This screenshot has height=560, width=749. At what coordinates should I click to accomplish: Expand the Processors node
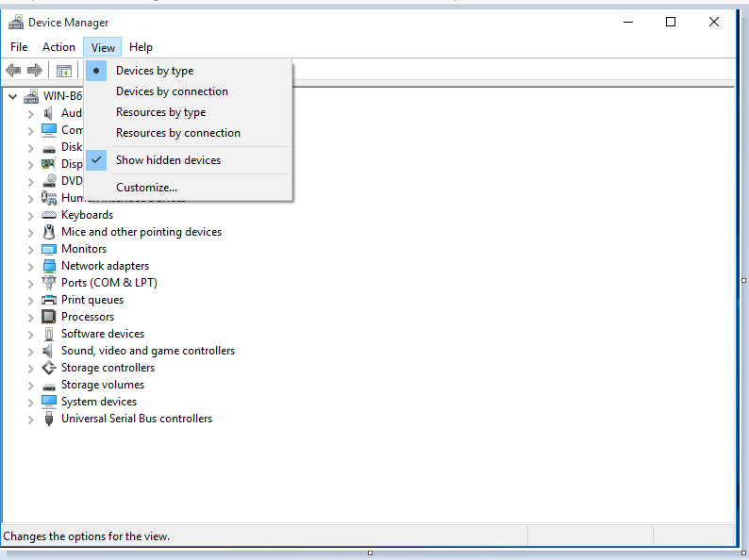pos(30,318)
